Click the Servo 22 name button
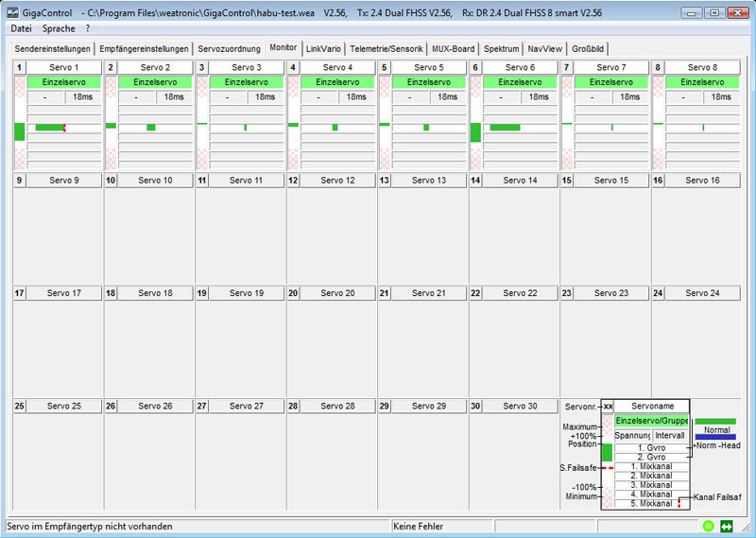Image resolution: width=756 pixels, height=538 pixels. (520, 293)
